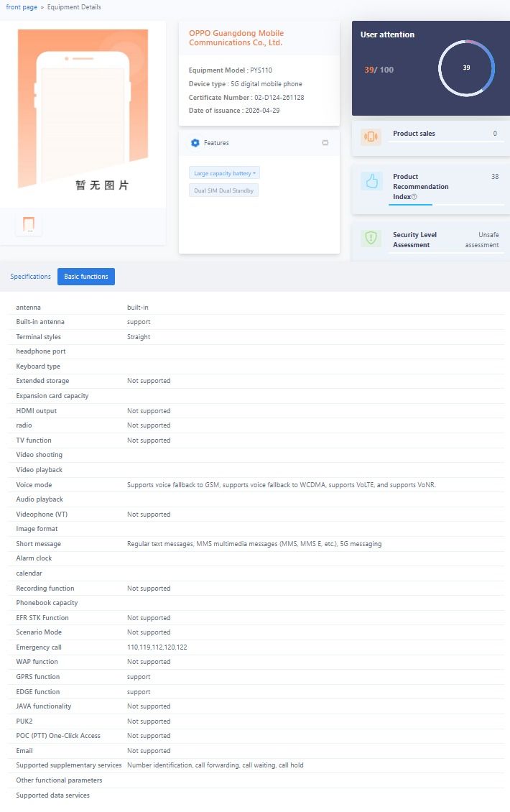Open the front page breadcrumb link
The image size is (510, 812).
coord(22,7)
